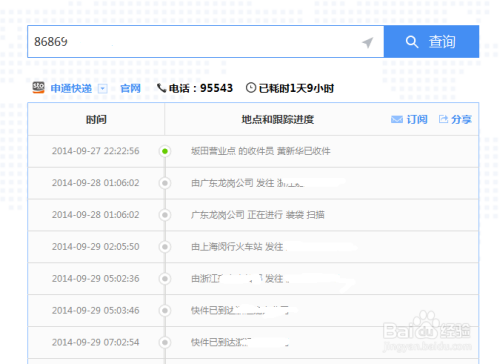The height and width of the screenshot is (364, 500).
Task: Select timestamp 2014-09-29 07:02:54
Action: 96,342
